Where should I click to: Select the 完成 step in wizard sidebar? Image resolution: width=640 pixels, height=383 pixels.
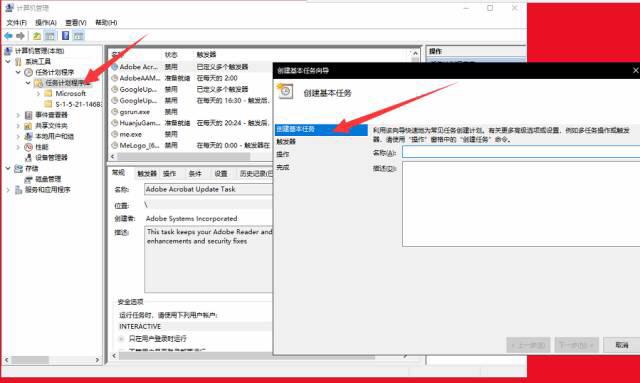point(282,167)
